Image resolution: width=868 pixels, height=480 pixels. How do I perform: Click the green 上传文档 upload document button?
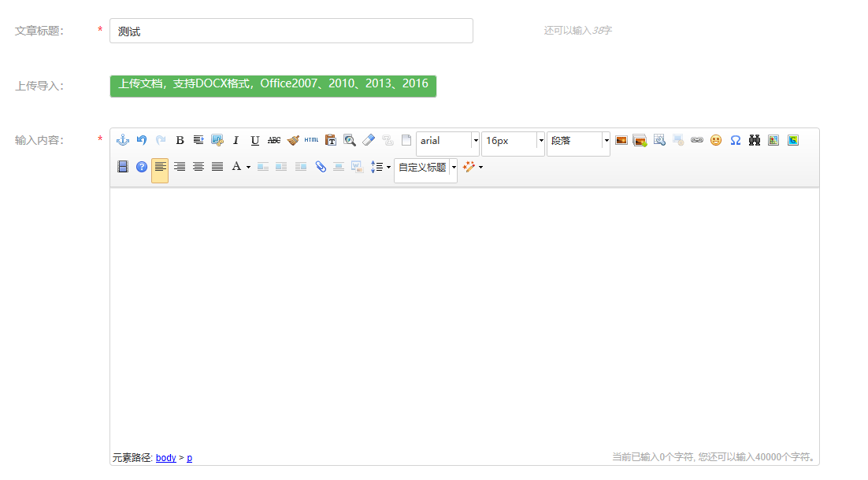[x=273, y=84]
